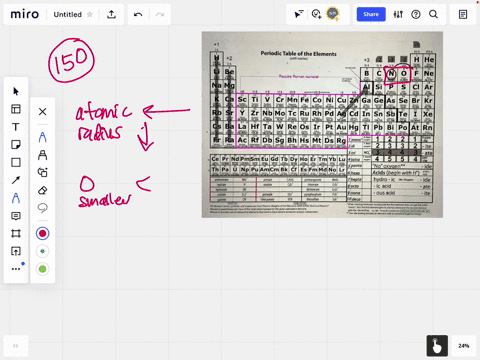Select the Sticky note tool
The image size is (480, 360).
pyautogui.click(x=16, y=145)
